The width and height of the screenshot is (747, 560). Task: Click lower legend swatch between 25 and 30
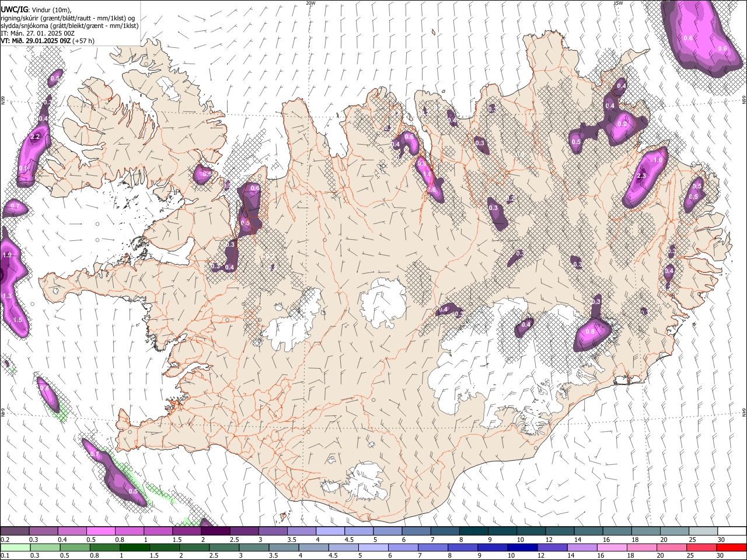point(701,548)
